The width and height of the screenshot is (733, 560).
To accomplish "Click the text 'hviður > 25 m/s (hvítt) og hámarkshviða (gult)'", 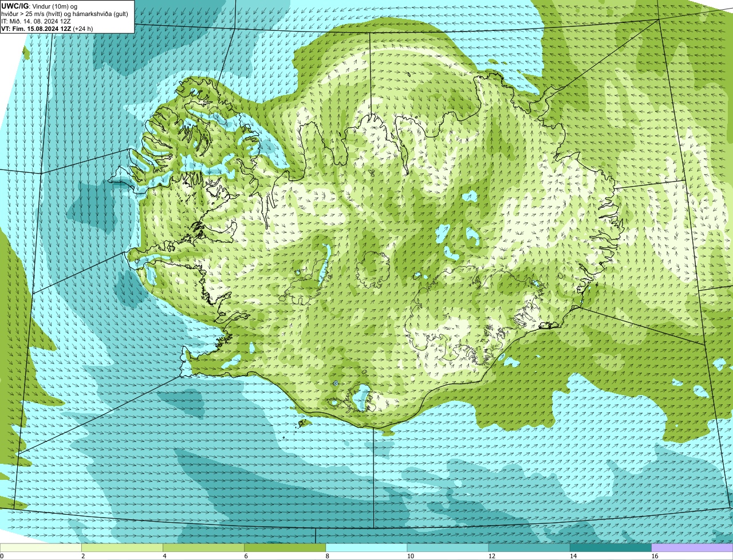I will (65, 13).
